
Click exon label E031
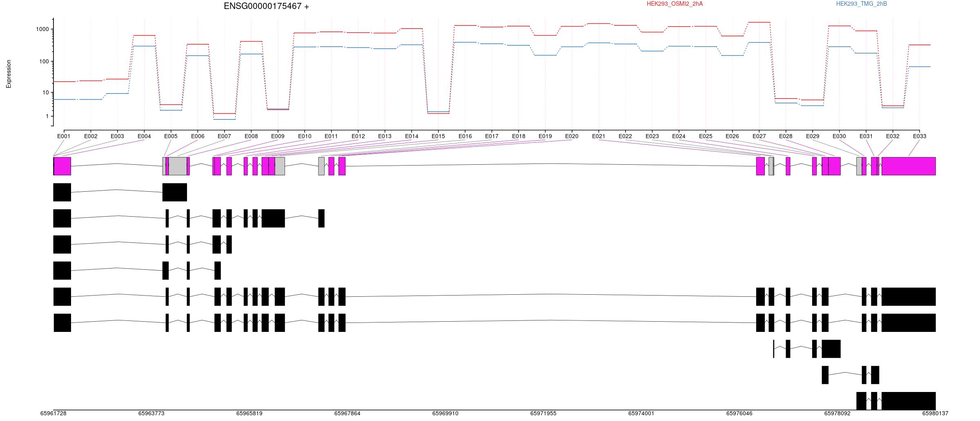click(866, 136)
